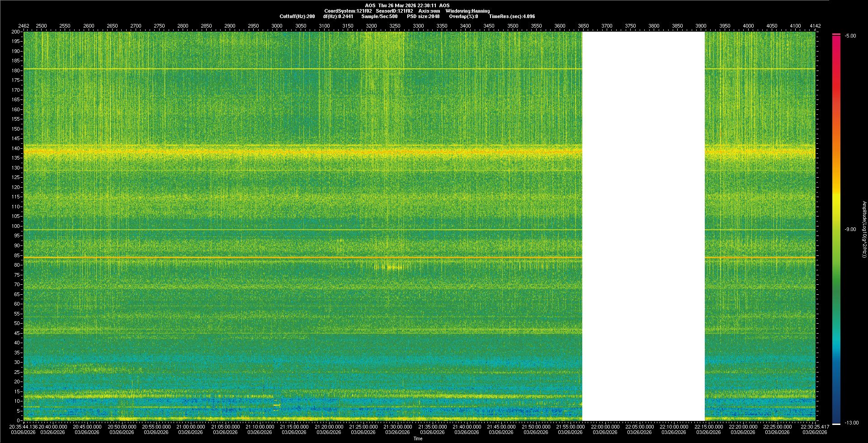
Task: Select the 22:15:00.000 time axis tick label
Action: tap(708, 426)
